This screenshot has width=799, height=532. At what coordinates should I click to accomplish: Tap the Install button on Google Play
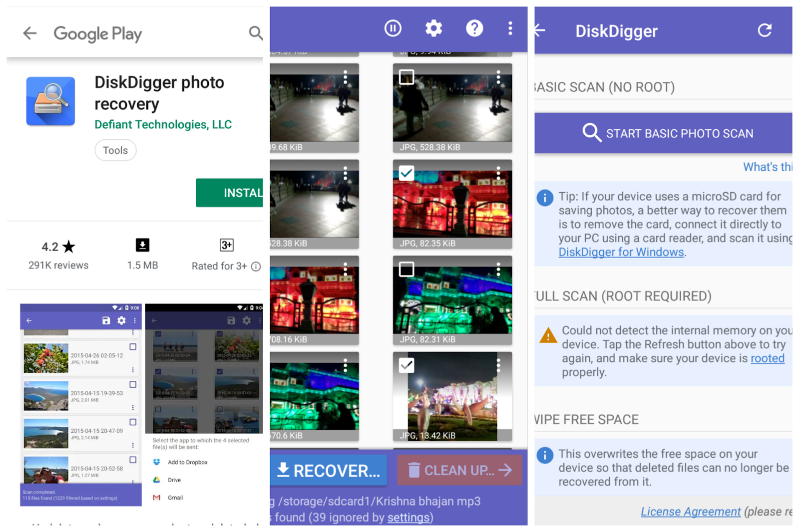point(229,193)
